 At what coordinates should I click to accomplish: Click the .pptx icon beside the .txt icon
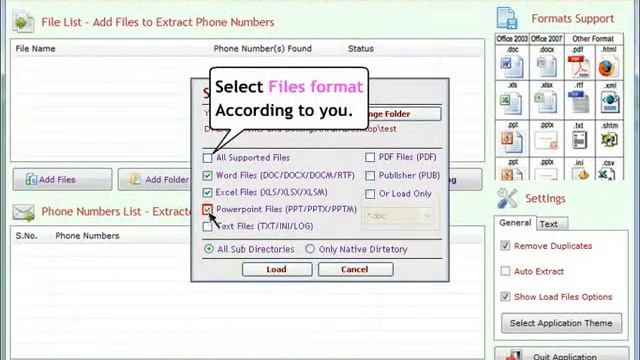[546, 141]
